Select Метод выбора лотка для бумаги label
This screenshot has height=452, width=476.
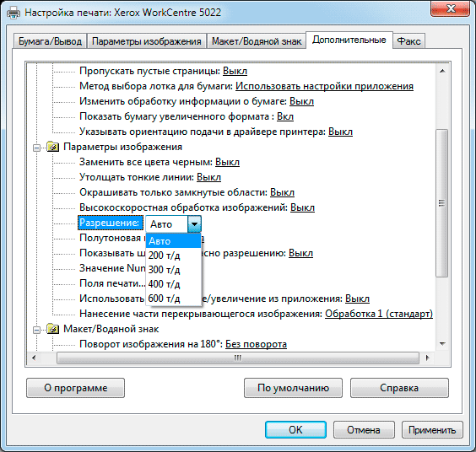tap(156, 86)
